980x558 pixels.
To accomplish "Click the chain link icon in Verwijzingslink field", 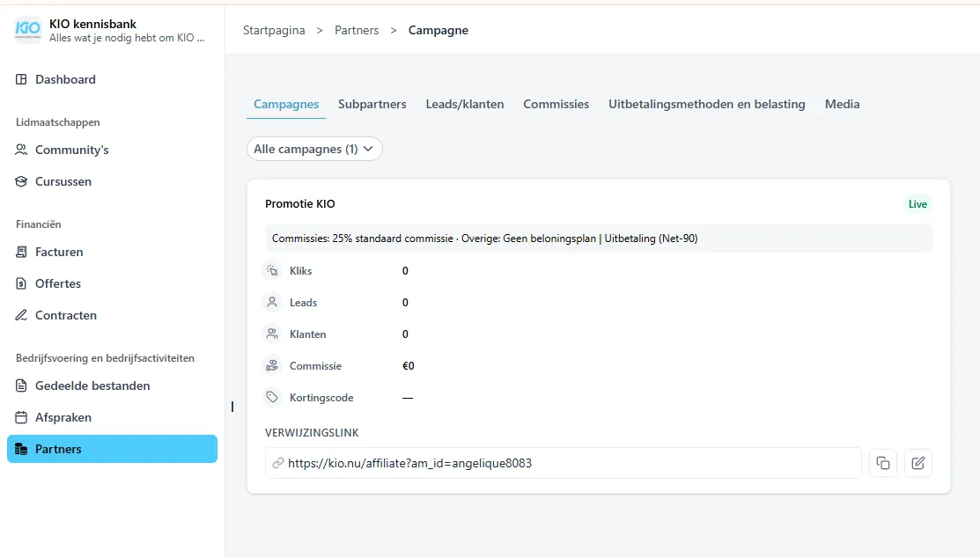I will pos(277,463).
